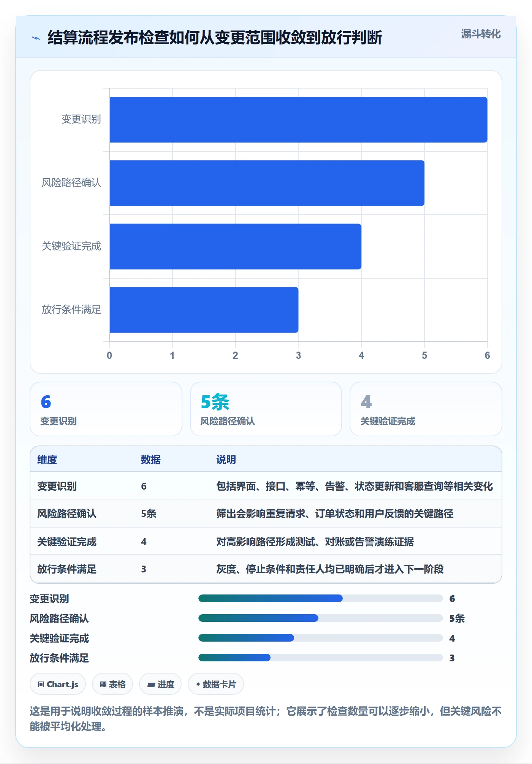Click the 变更识别 y-axis label in the chart
This screenshot has height=764, width=532.
[81, 119]
